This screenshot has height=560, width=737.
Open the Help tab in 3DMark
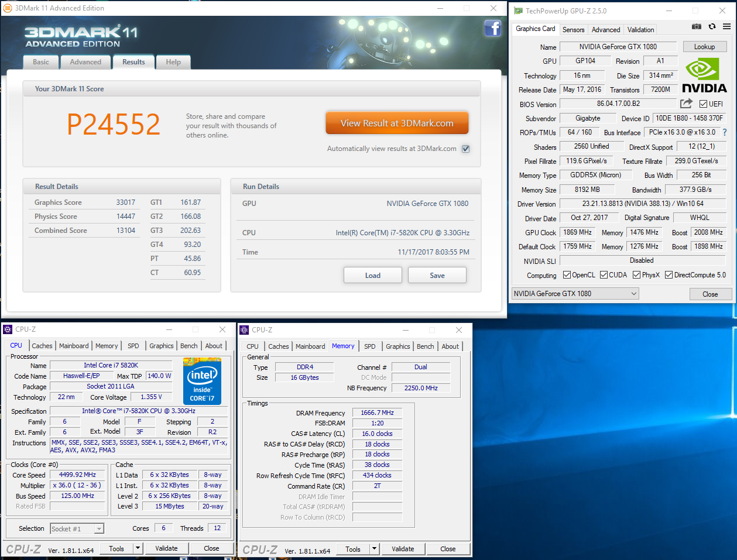pos(173,62)
